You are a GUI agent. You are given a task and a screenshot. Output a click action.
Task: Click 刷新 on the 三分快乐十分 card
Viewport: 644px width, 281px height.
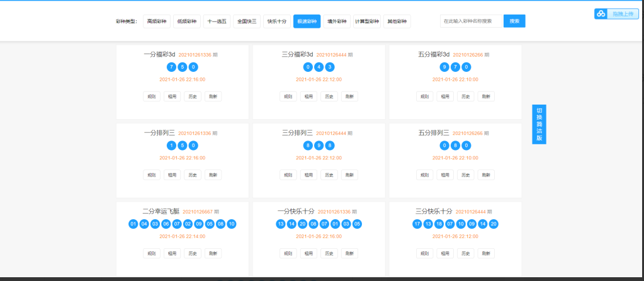(486, 253)
